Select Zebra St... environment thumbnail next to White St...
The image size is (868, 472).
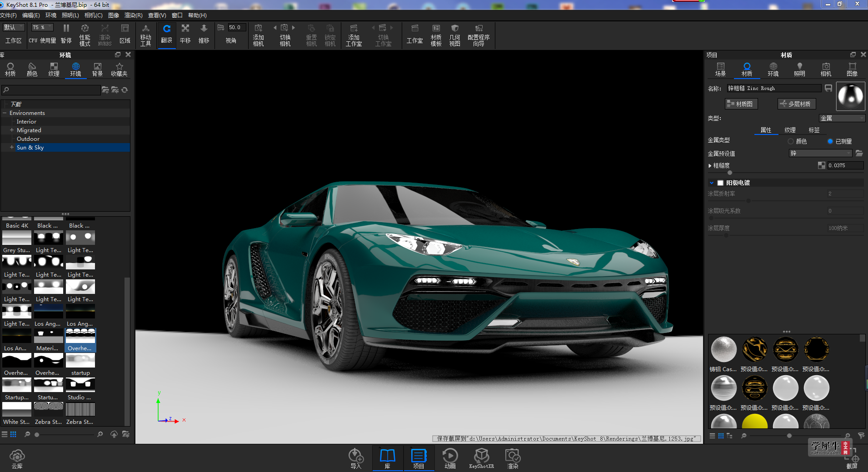49,410
